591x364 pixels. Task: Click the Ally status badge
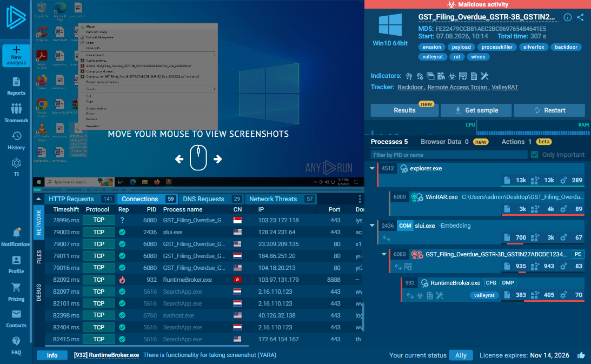[x=461, y=355]
